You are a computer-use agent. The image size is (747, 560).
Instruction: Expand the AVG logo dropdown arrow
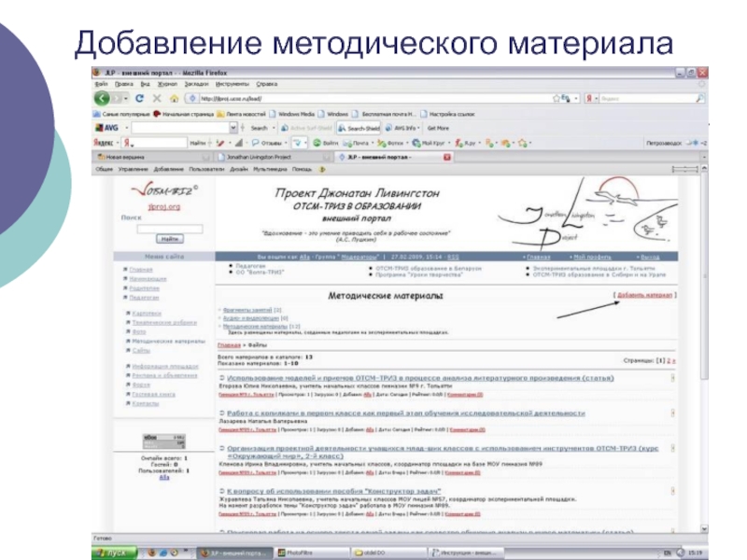(x=127, y=128)
